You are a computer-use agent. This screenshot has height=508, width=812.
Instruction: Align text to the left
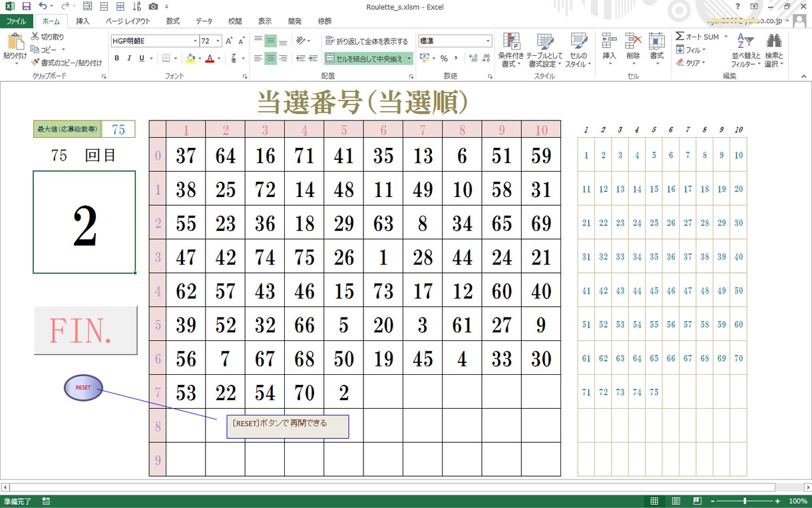coord(258,59)
